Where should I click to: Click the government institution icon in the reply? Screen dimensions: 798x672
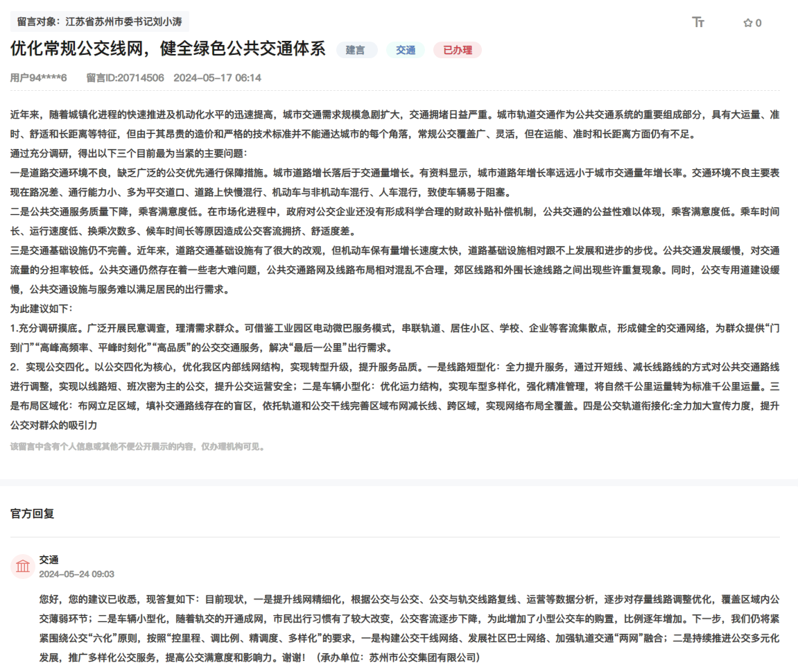pos(23,566)
